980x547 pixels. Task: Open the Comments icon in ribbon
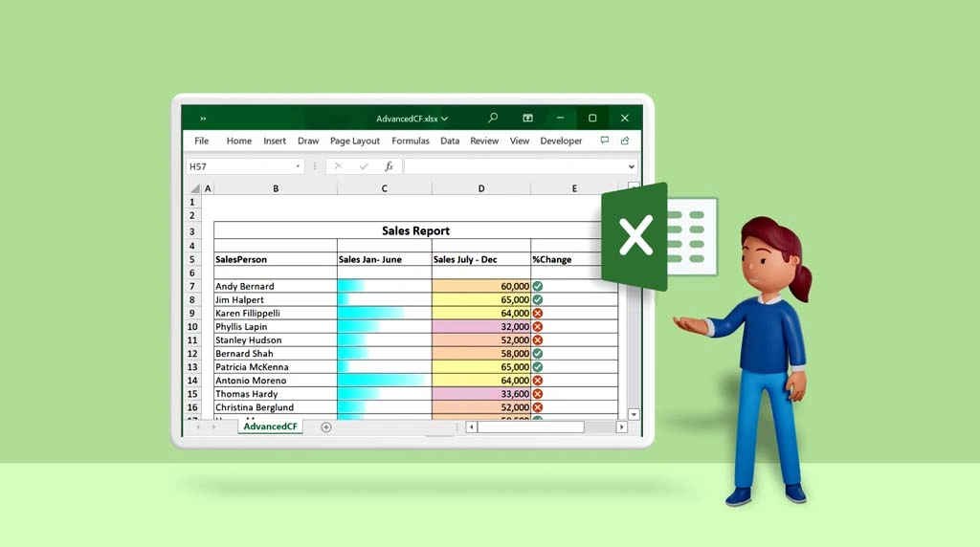click(605, 141)
